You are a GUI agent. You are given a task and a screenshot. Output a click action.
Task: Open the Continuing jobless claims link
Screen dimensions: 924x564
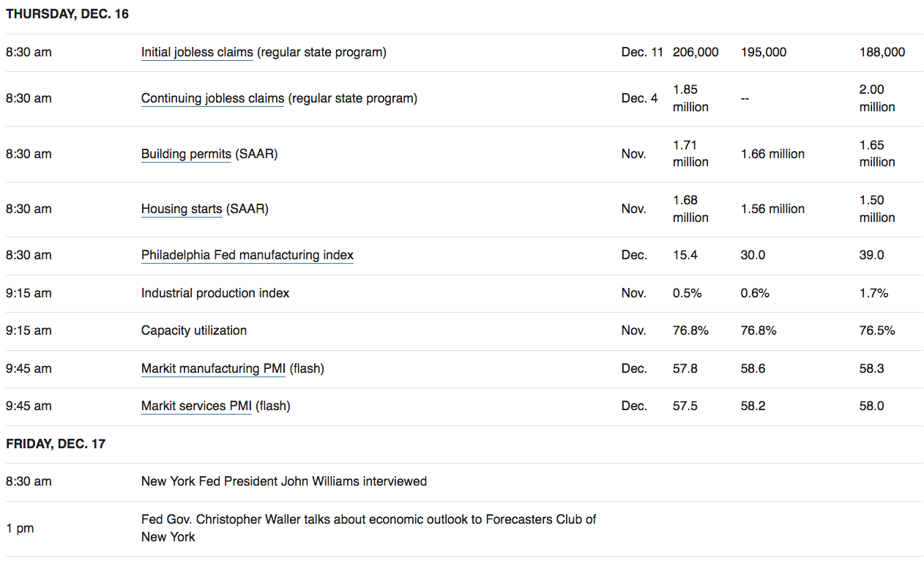pos(212,98)
